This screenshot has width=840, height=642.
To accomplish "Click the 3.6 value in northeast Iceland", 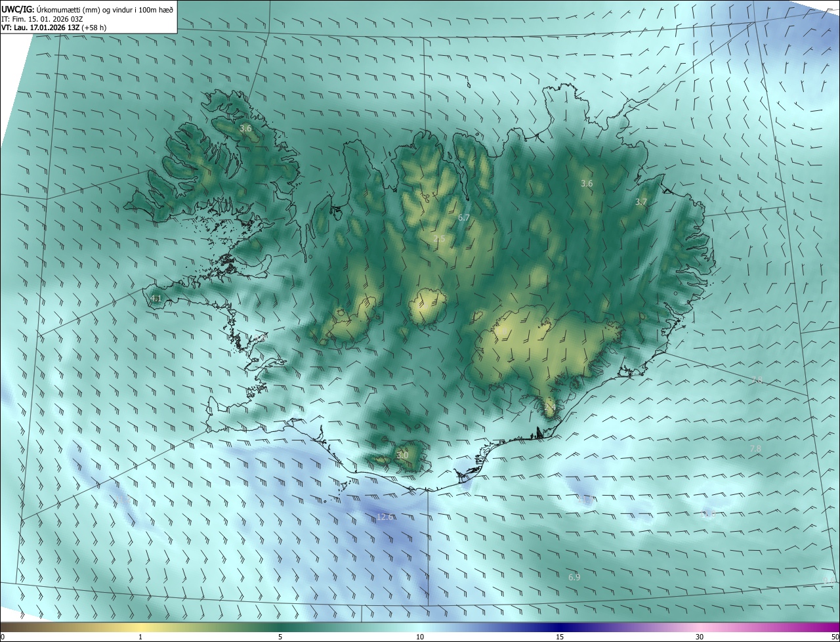I will (x=587, y=184).
